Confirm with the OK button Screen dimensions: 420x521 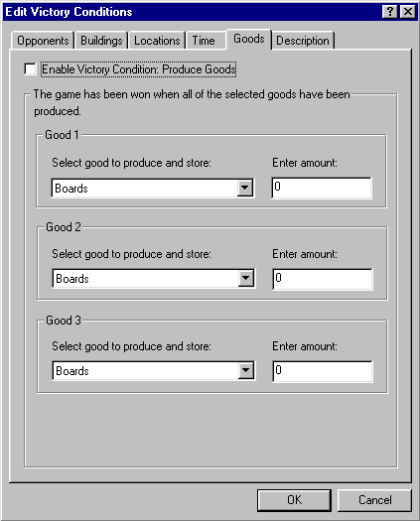coord(294,500)
